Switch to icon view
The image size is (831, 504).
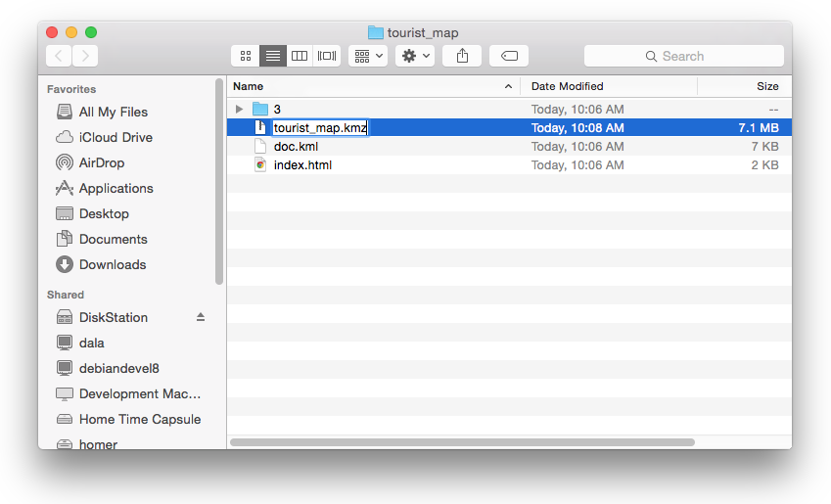point(246,56)
